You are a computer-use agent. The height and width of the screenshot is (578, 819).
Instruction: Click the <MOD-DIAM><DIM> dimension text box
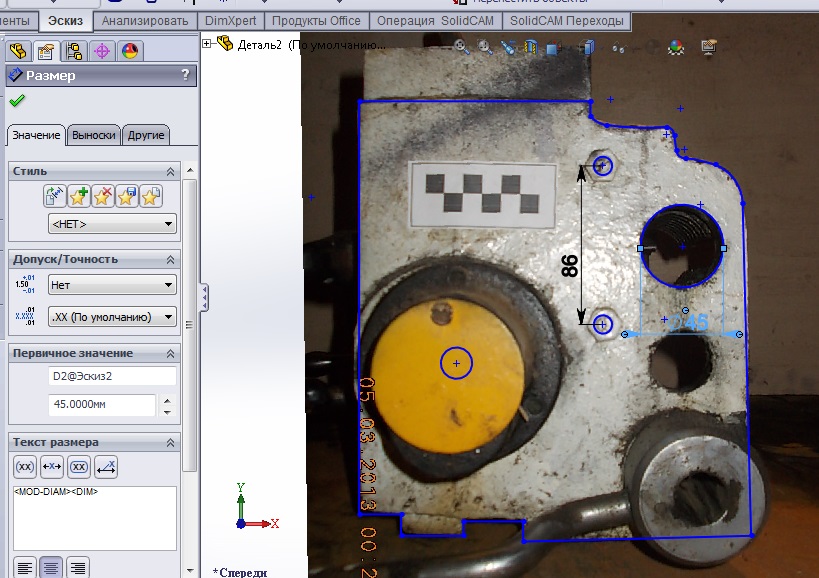coord(95,518)
